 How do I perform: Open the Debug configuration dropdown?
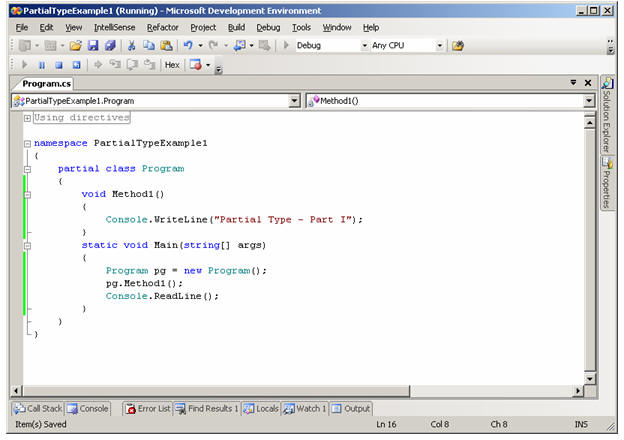[x=364, y=46]
